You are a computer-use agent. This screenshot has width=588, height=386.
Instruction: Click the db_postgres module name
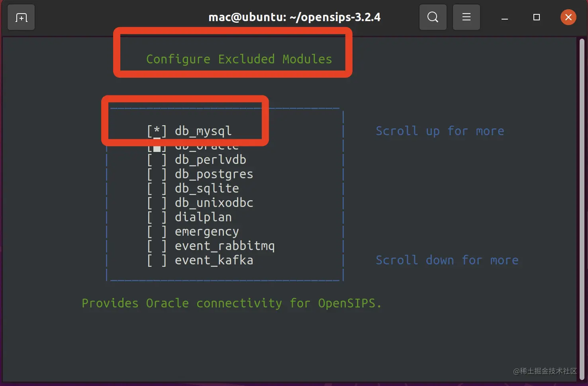pos(214,174)
